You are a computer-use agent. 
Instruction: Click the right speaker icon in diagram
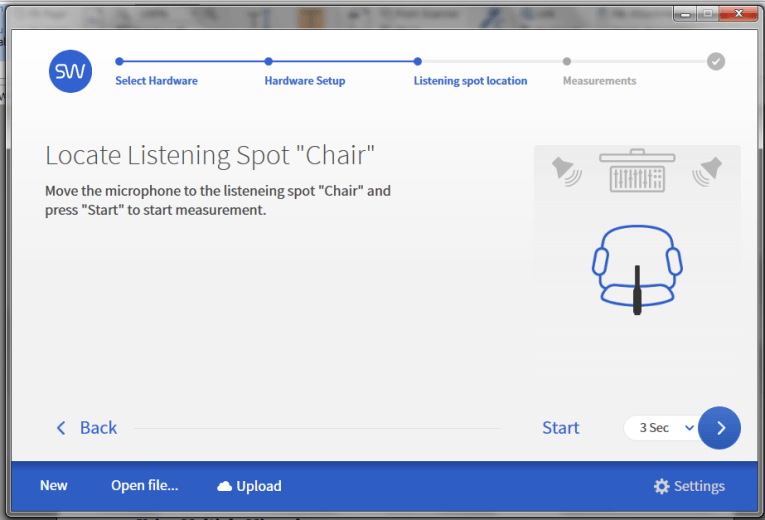707,172
